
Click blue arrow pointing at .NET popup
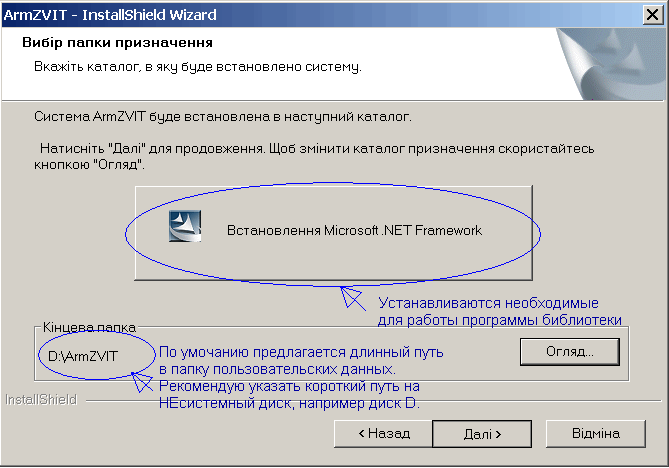[353, 298]
